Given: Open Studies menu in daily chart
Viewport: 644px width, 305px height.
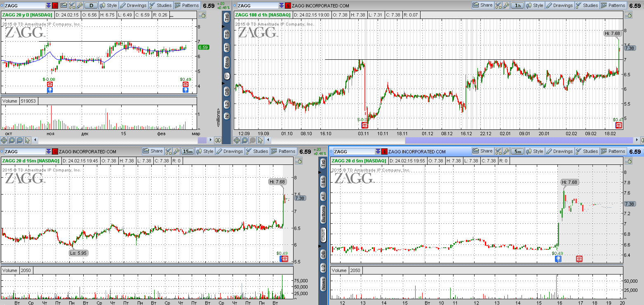Looking at the screenshot, I should coord(161,5).
